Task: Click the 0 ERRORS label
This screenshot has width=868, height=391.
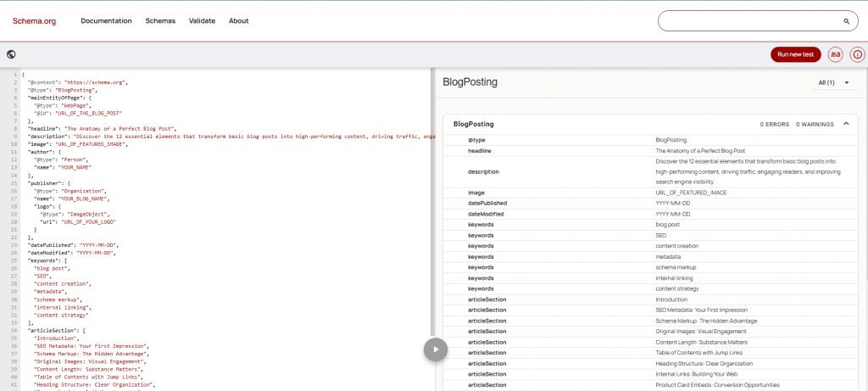Action: 775,125
